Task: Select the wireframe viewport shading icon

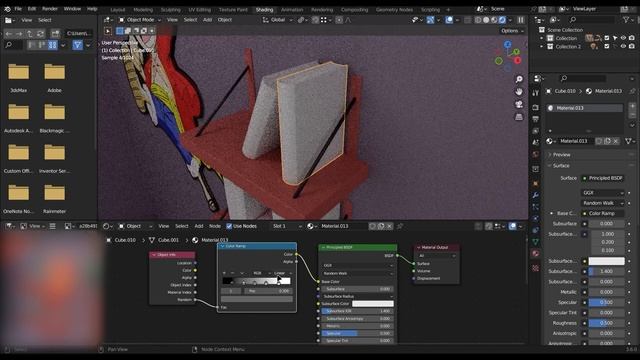Action: 478,20
